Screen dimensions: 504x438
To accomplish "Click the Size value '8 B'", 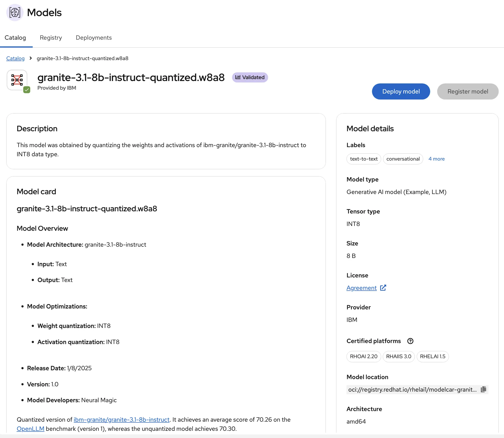I will 351,256.
